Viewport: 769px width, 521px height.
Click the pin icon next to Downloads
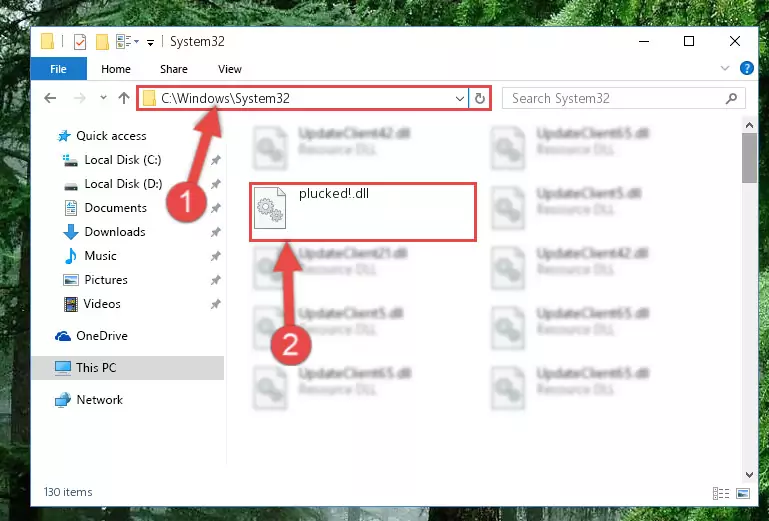[x=215, y=232]
